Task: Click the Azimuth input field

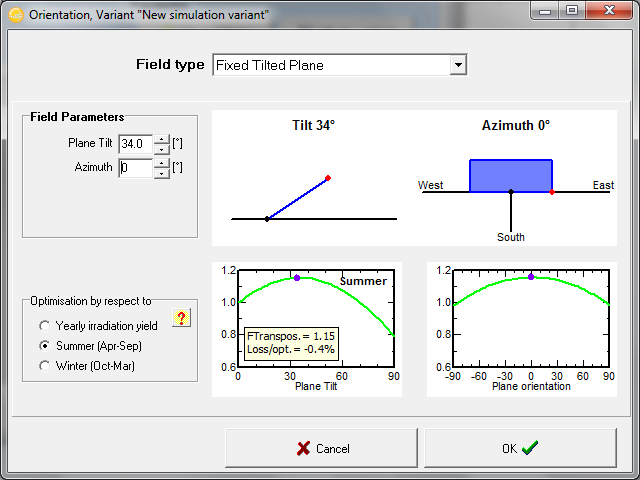Action: (x=136, y=168)
